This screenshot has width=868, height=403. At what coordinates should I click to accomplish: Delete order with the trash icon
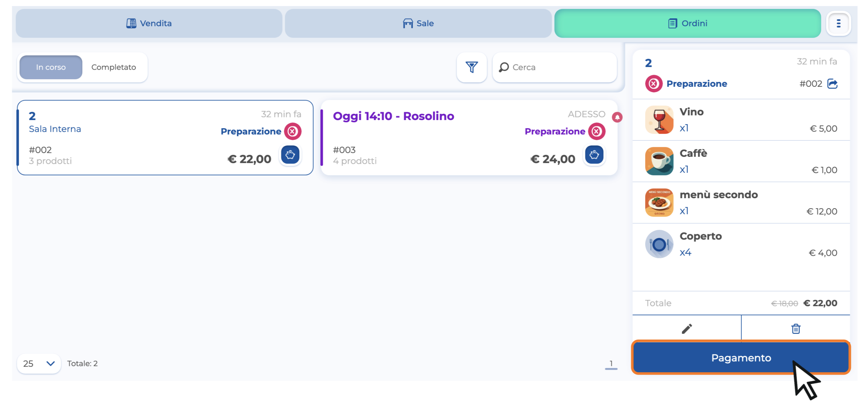[796, 329]
